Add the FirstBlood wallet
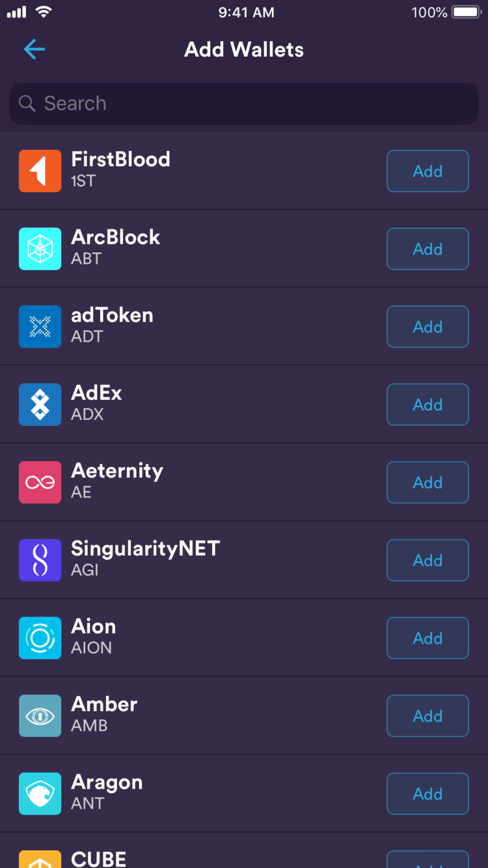Viewport: 488px width, 868px height. coord(427,171)
